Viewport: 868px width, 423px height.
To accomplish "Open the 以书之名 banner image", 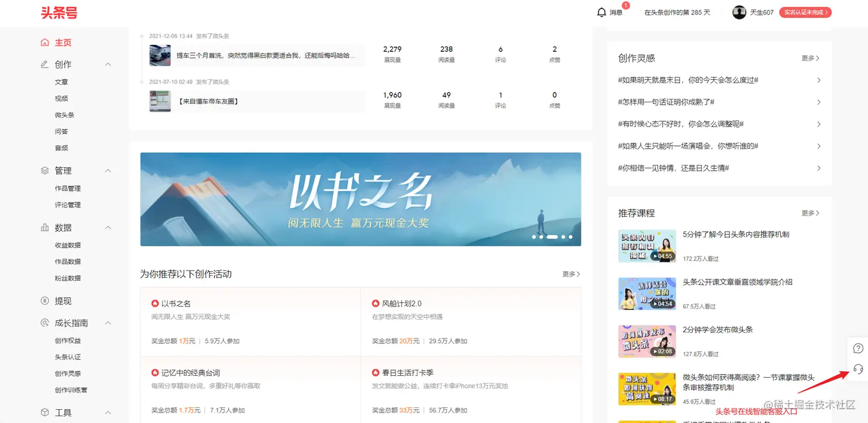I will click(x=361, y=199).
